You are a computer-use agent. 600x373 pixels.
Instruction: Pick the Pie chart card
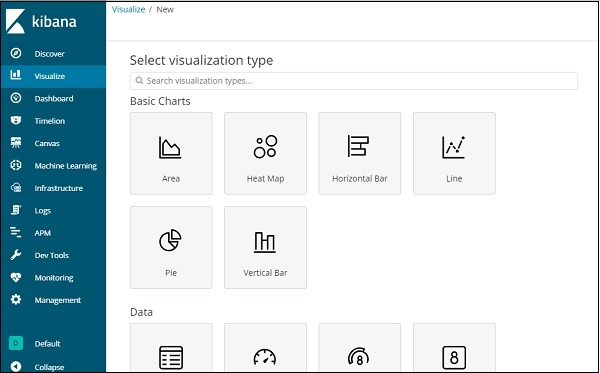(x=171, y=248)
